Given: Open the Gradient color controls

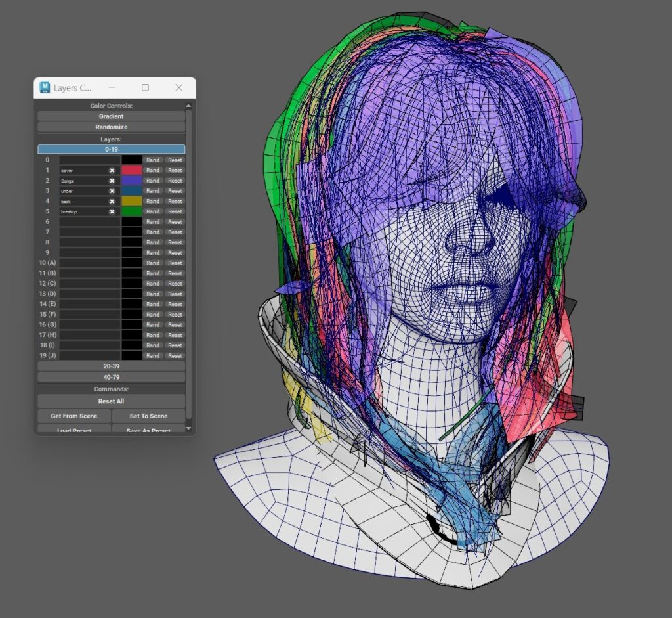Looking at the screenshot, I should pyautogui.click(x=111, y=116).
